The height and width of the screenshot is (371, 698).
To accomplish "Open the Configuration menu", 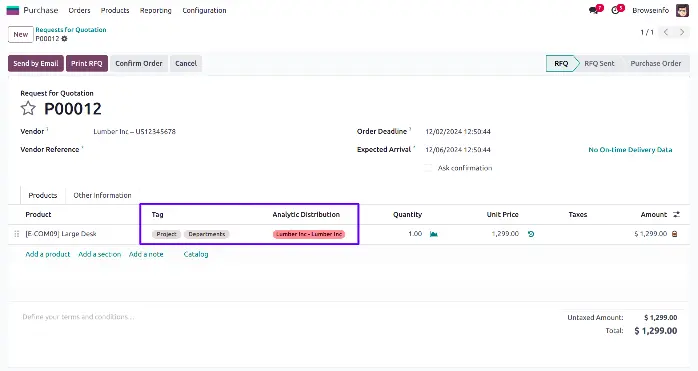I will tap(204, 10).
